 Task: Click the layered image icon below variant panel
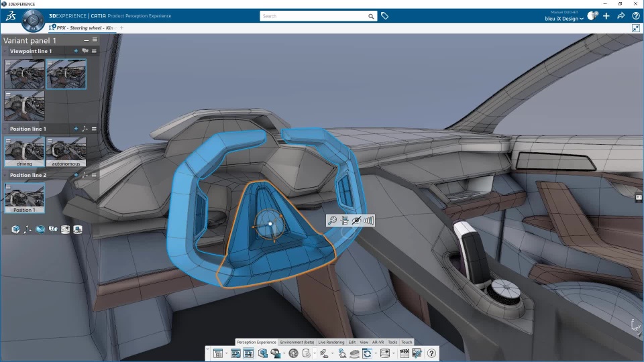[65, 229]
